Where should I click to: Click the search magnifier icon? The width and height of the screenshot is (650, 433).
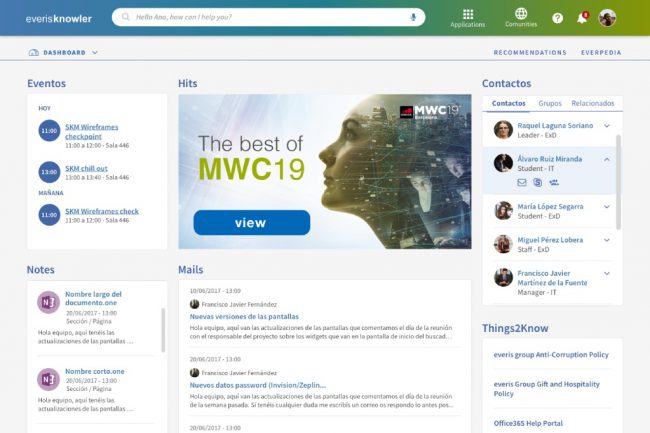(x=126, y=17)
